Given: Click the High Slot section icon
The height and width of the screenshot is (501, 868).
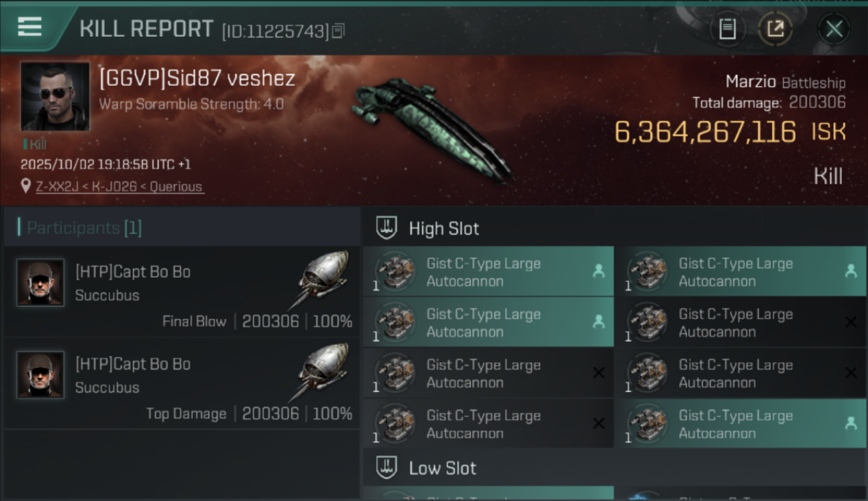Looking at the screenshot, I should (387, 228).
